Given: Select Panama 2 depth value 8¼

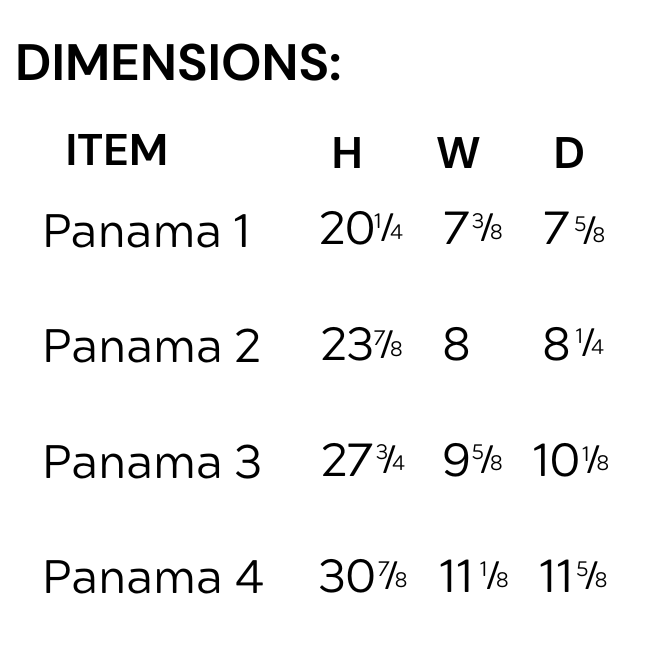Looking at the screenshot, I should pyautogui.click(x=574, y=346).
